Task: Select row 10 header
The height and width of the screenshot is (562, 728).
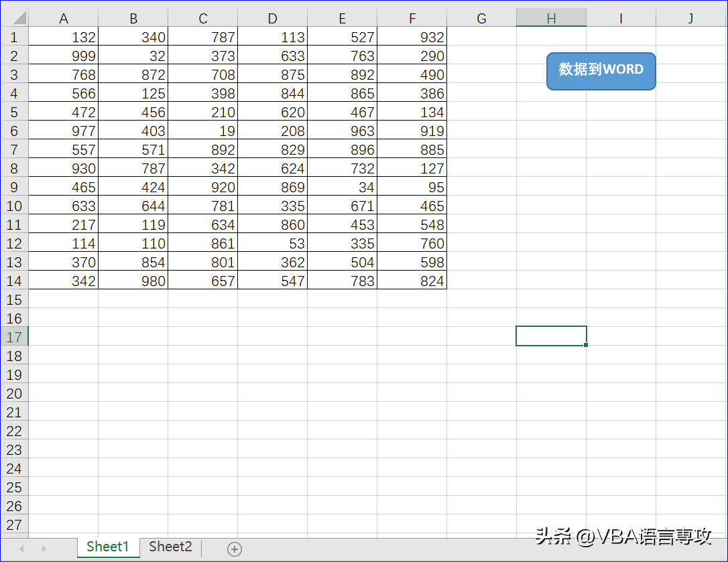Action: [14, 206]
